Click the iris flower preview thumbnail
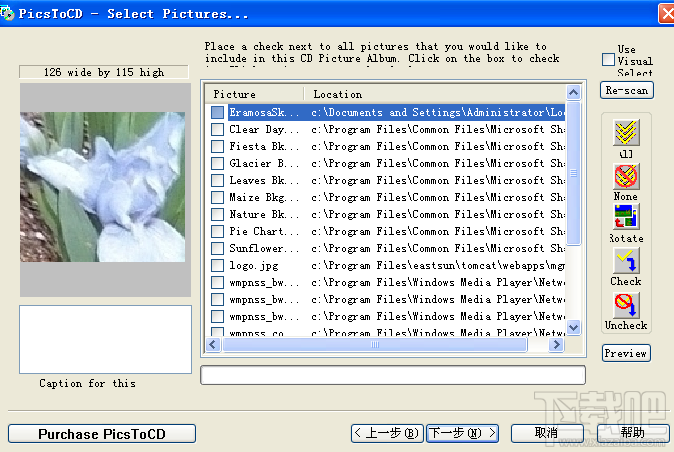The width and height of the screenshot is (674, 452). (103, 187)
